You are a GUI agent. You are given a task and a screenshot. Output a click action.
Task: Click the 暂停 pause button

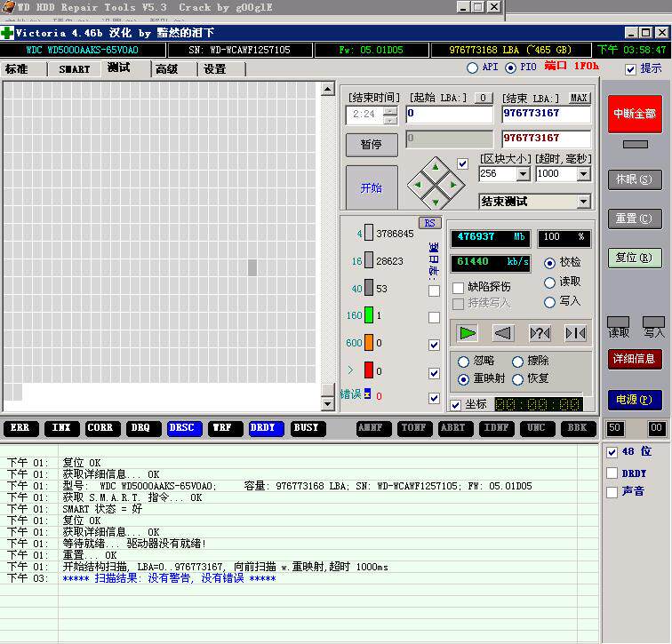click(372, 144)
